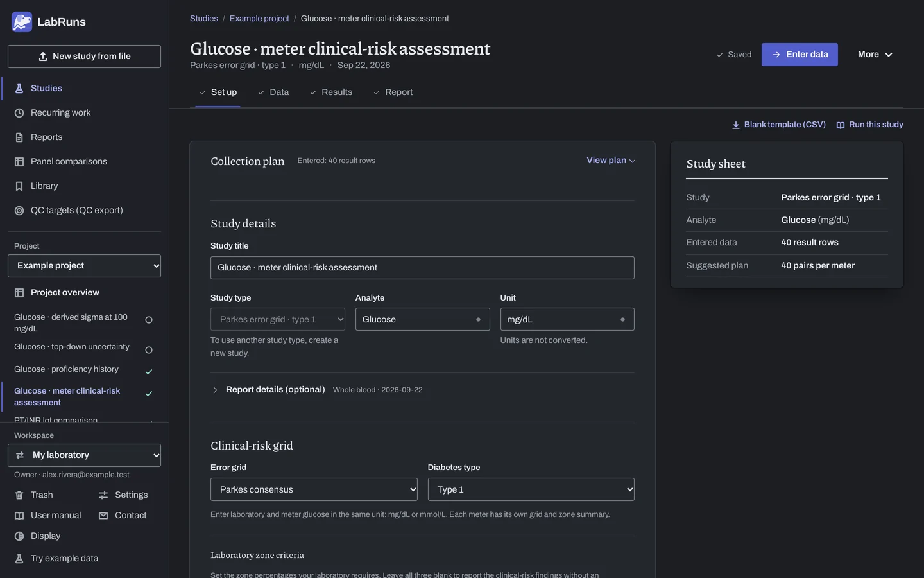This screenshot has height=578, width=924.
Task: Click the Recurring work clock icon
Action: coord(19,113)
